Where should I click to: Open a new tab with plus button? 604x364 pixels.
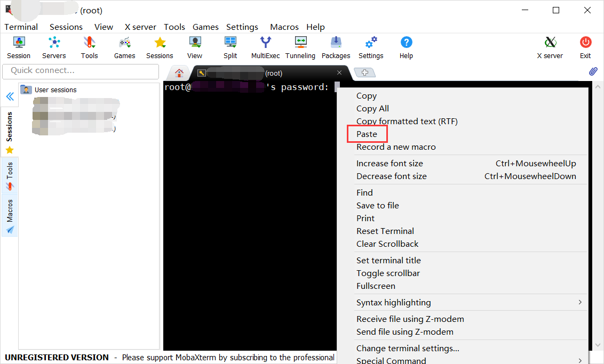click(365, 72)
